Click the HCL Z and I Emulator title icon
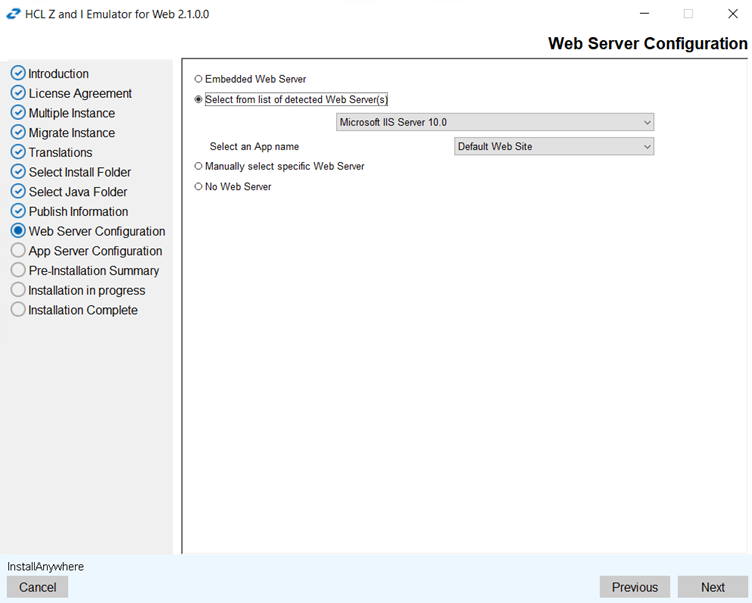 click(13, 14)
